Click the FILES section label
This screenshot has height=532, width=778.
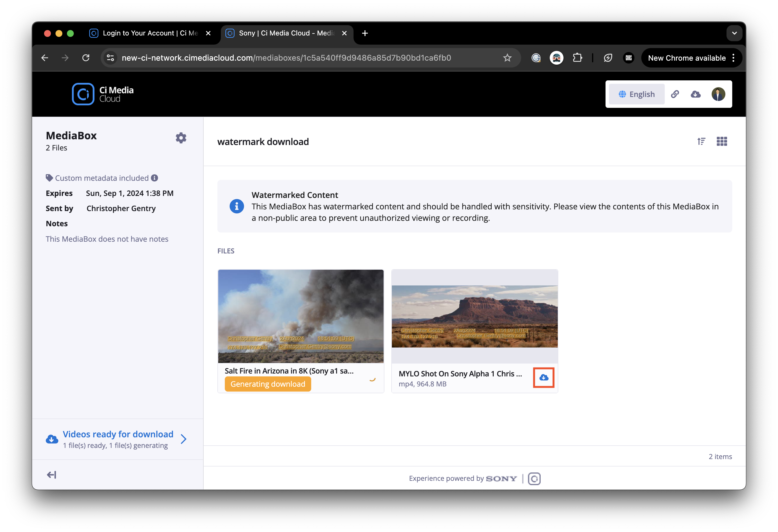226,251
